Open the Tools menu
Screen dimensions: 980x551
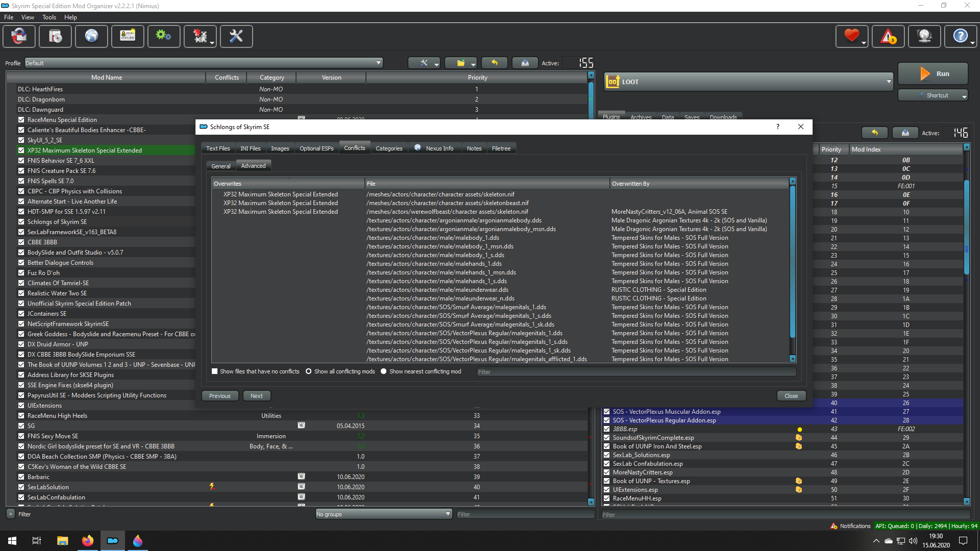pos(49,17)
